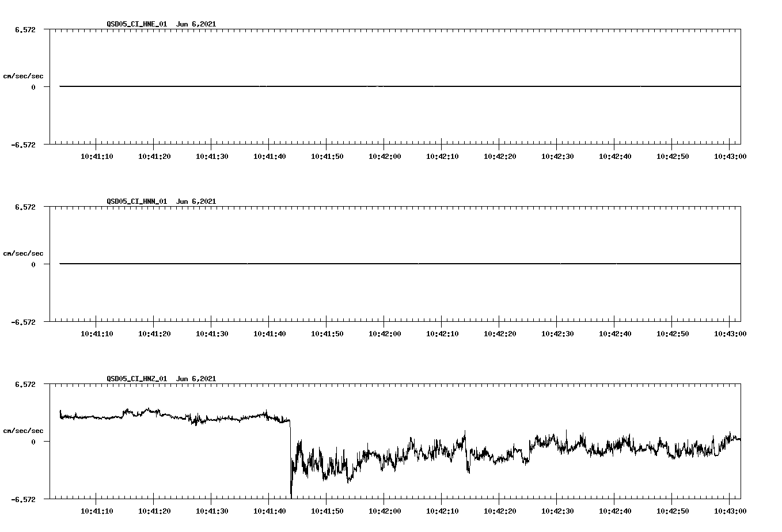This screenshot has width=782, height=532.
Task: Click the 10:43:00 time label under HNN plot
Action: (x=730, y=334)
